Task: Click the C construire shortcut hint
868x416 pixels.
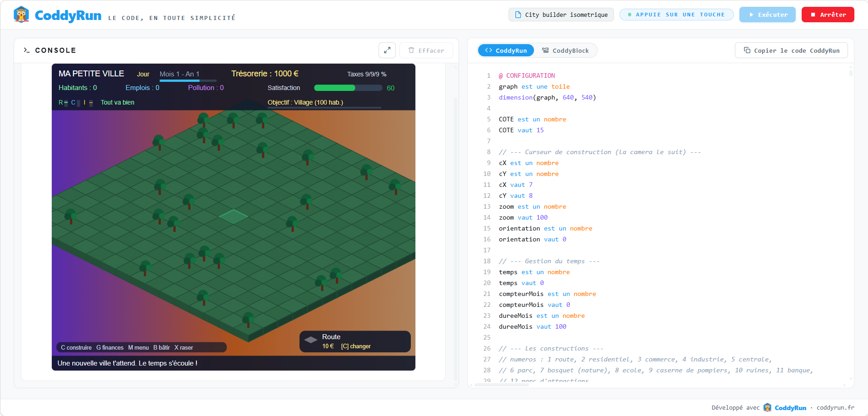Action: 76,348
